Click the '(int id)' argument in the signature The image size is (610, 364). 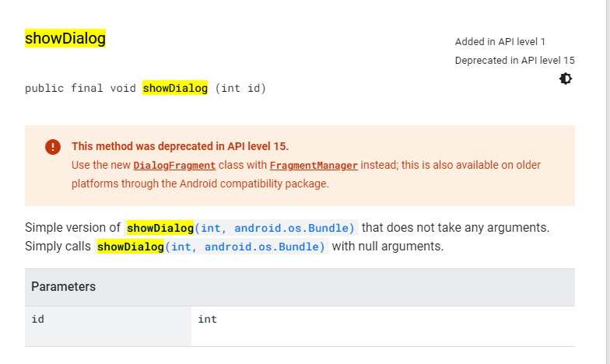click(240, 89)
